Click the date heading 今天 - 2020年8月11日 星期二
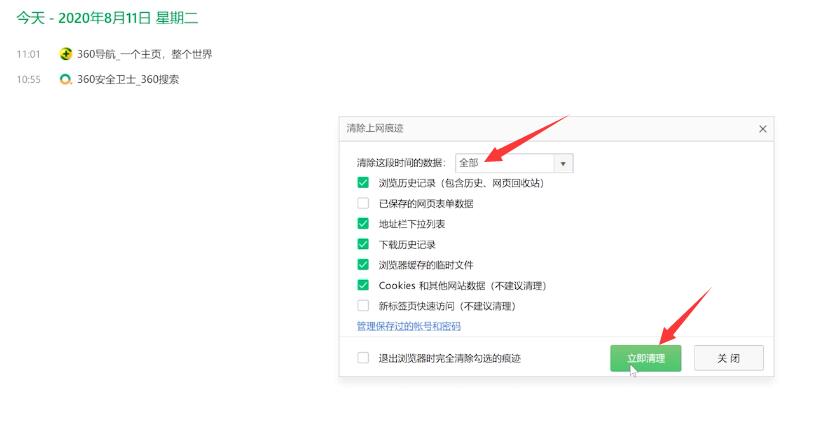Viewport: 821px width, 432px height. pyautogui.click(x=107, y=18)
